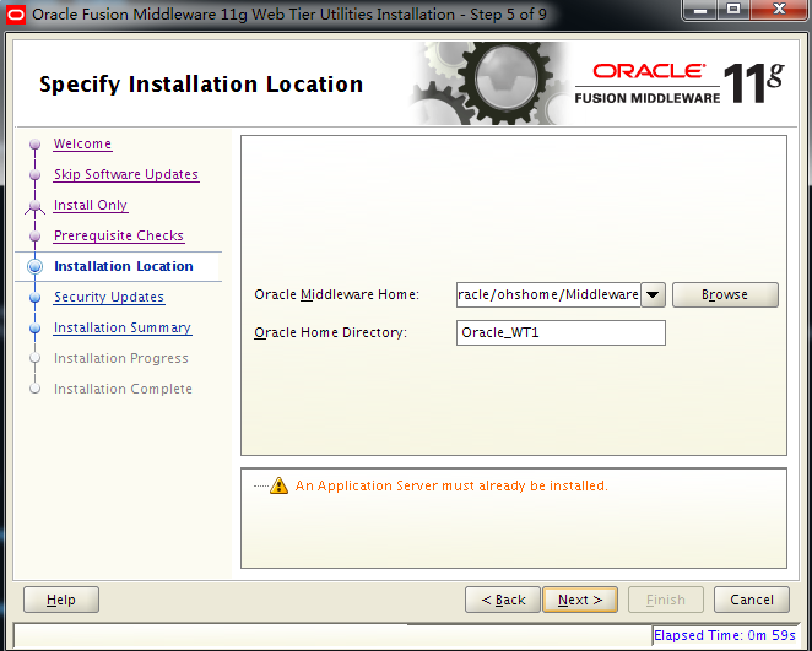
Task: Click the Specify Installation Location heading
Action: pos(201,84)
